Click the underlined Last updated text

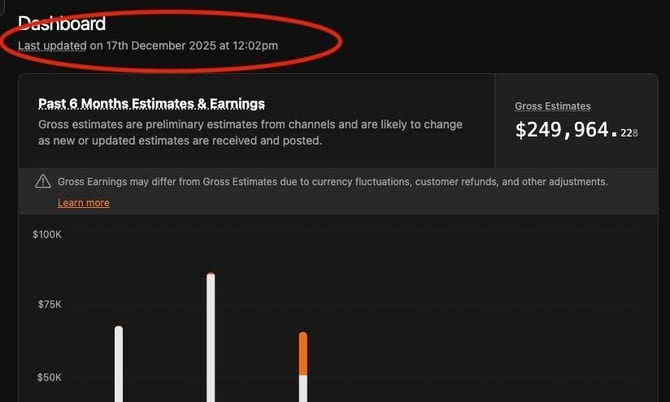click(52, 45)
